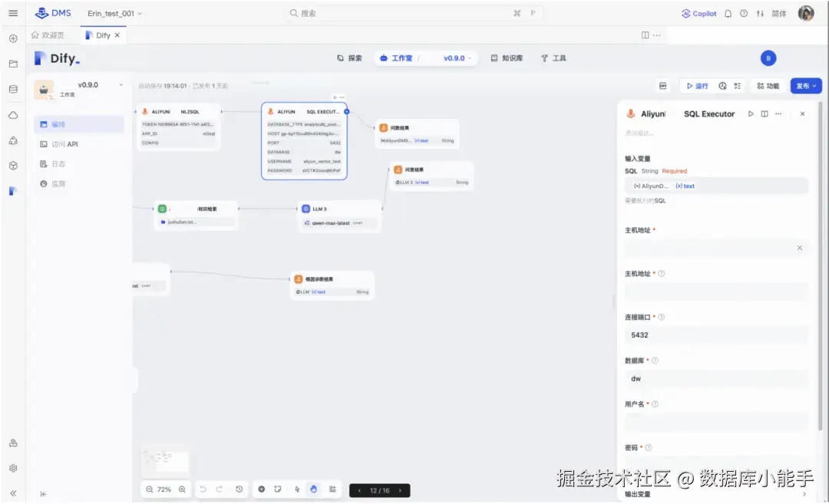Switch to hand pan mode
Viewport: 829px width, 504px height.
pos(313,489)
